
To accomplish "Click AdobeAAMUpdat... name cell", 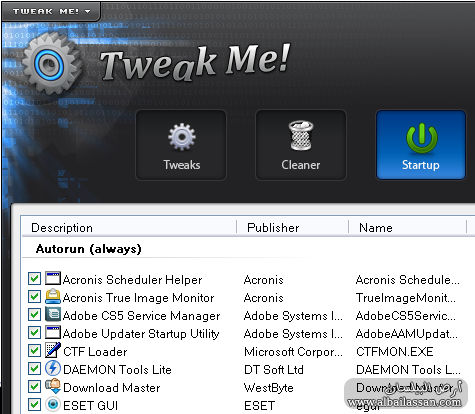I will (407, 334).
